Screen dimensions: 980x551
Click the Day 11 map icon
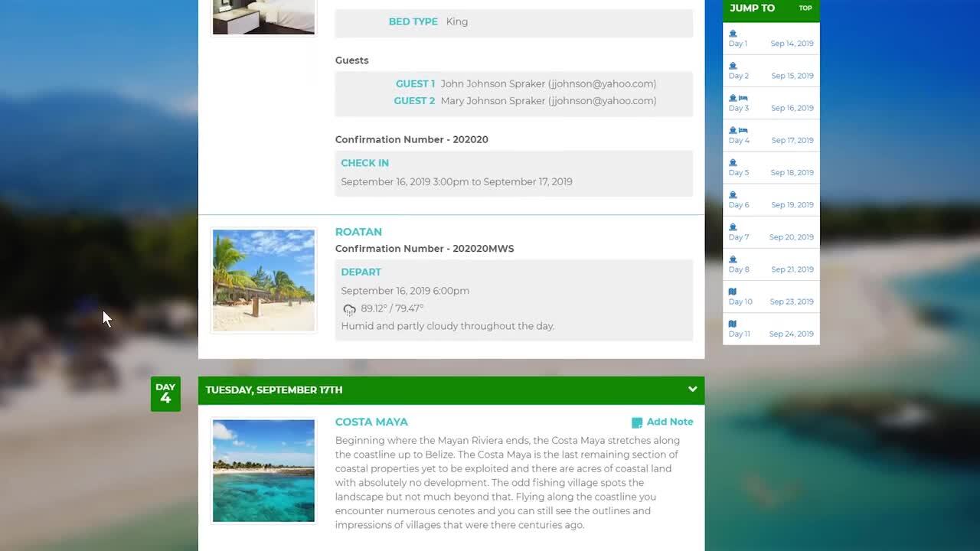[733, 324]
